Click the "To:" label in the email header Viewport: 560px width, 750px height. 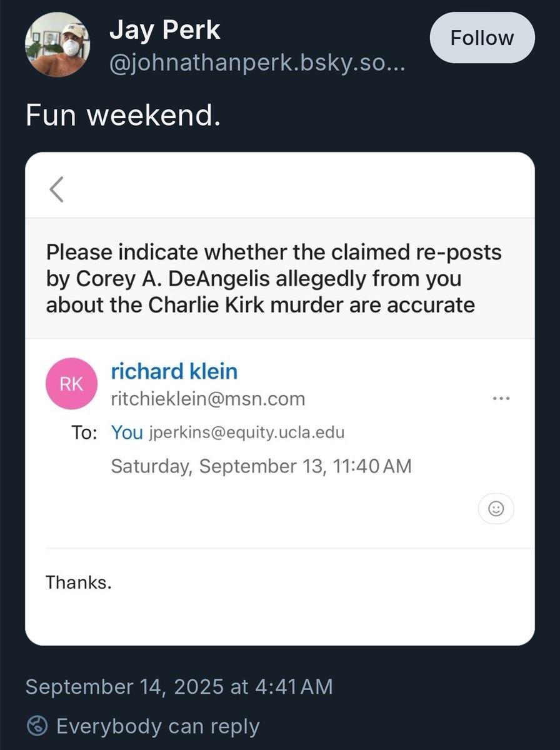point(84,433)
